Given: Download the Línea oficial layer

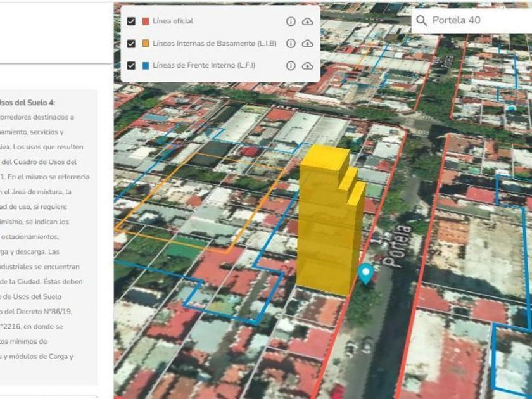Looking at the screenshot, I should tap(307, 22).
